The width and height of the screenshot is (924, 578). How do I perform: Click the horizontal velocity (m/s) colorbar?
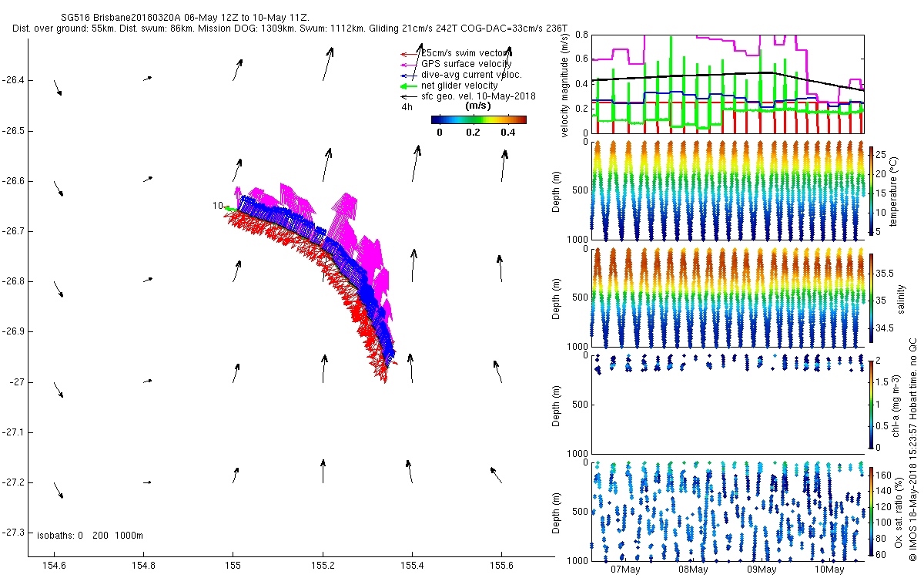click(x=479, y=119)
